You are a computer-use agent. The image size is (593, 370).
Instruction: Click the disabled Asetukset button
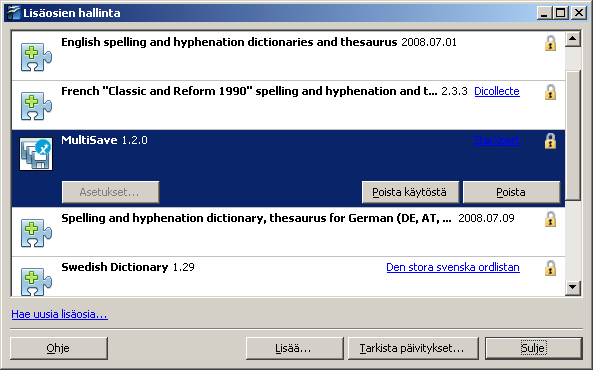110,192
